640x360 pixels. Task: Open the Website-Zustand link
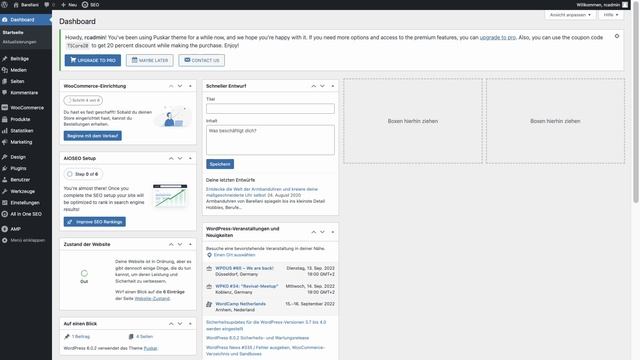(x=152, y=299)
